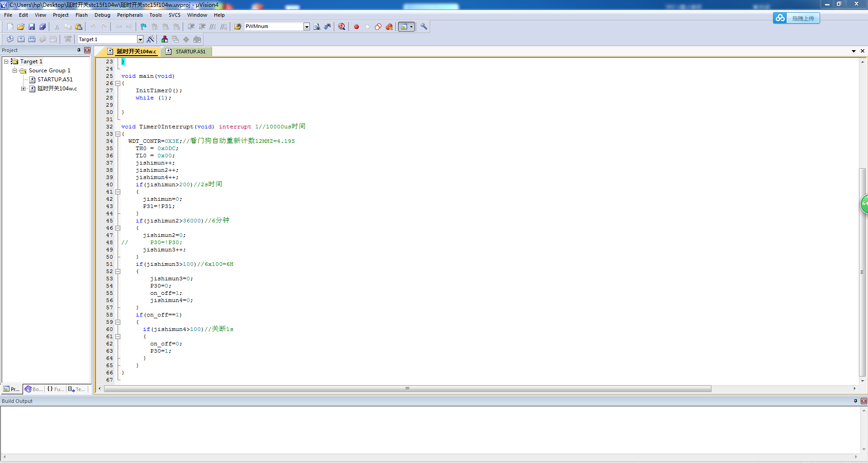Open the Peripherals menu
Screen dimensions: 868x463
pyautogui.click(x=130, y=15)
